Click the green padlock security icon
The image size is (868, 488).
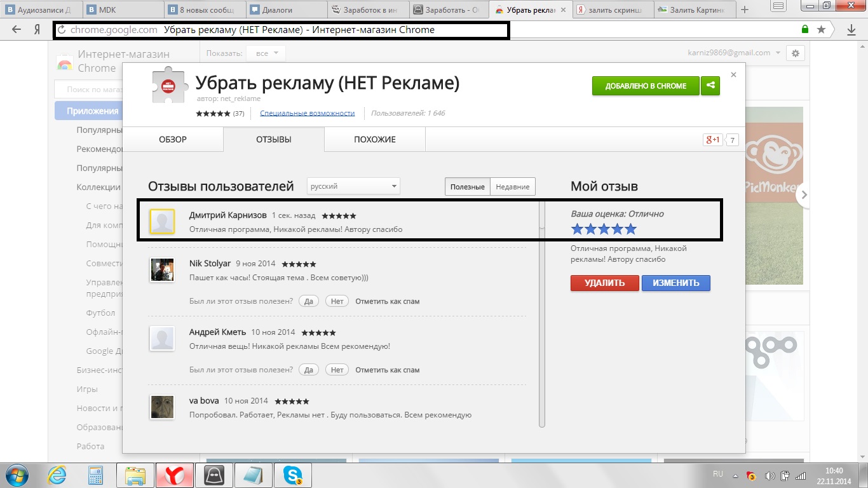point(805,30)
